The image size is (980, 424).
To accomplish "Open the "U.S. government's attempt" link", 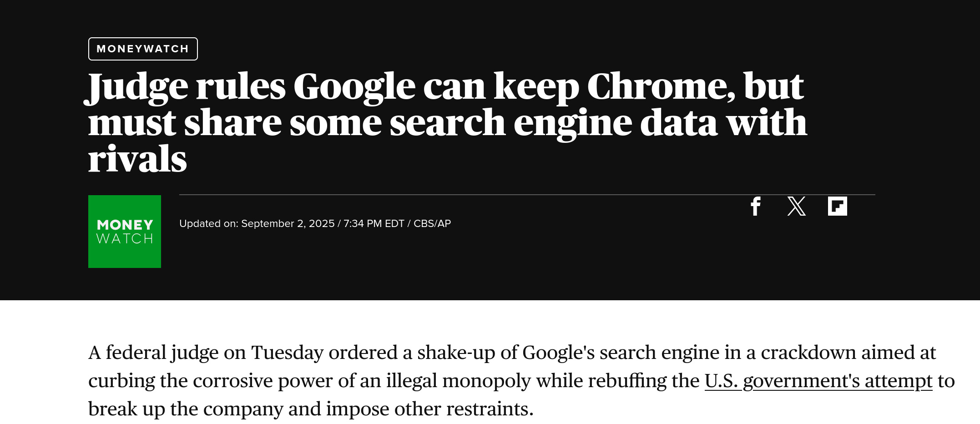I will [x=818, y=381].
